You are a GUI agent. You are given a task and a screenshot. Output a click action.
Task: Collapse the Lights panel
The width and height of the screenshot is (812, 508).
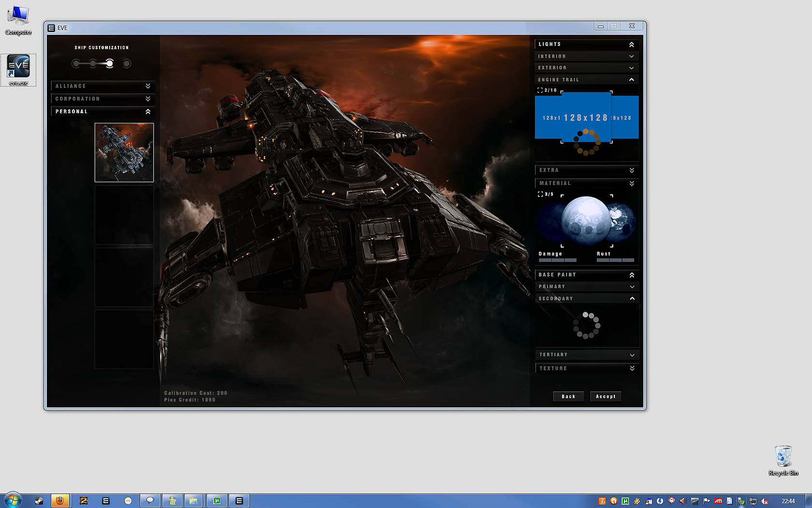tap(587, 45)
